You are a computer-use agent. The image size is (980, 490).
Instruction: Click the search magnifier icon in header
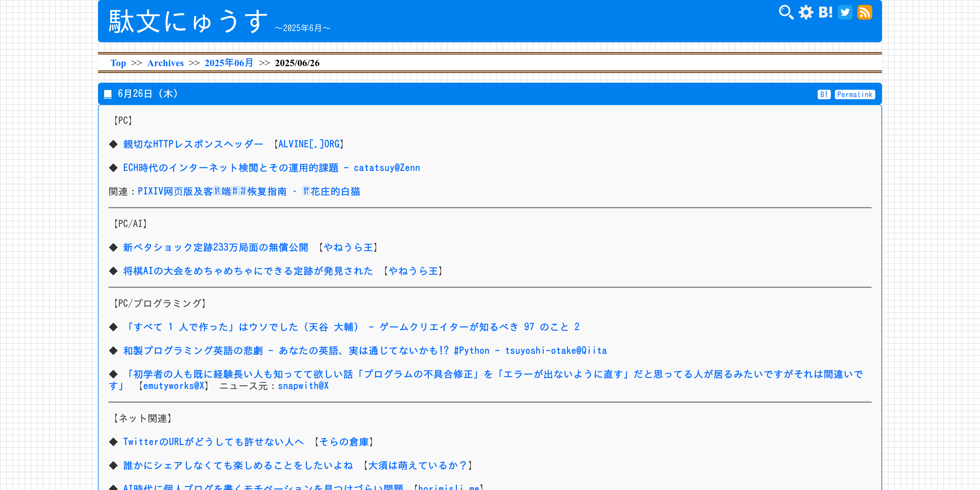(x=786, y=13)
